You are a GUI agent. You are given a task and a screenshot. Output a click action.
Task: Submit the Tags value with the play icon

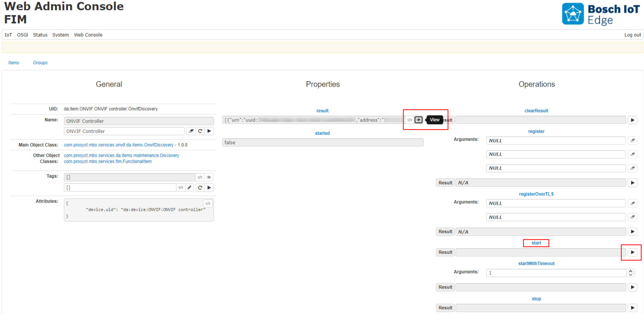(x=209, y=188)
